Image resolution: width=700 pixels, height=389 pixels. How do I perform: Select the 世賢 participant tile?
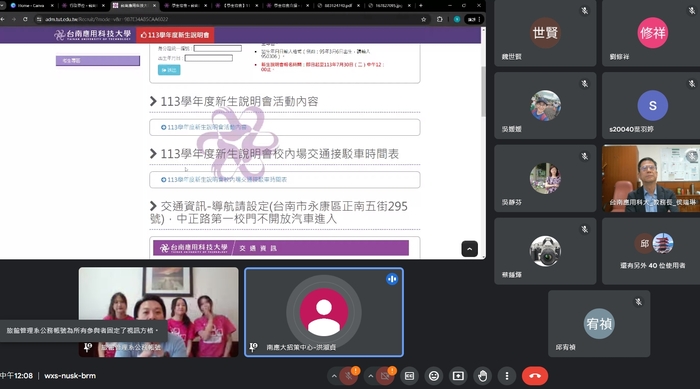545,33
